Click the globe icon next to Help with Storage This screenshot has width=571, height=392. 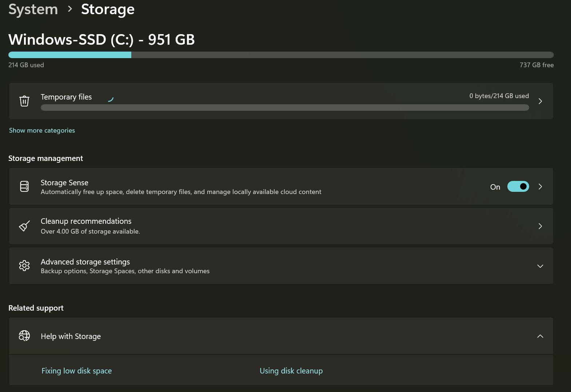[x=24, y=336]
